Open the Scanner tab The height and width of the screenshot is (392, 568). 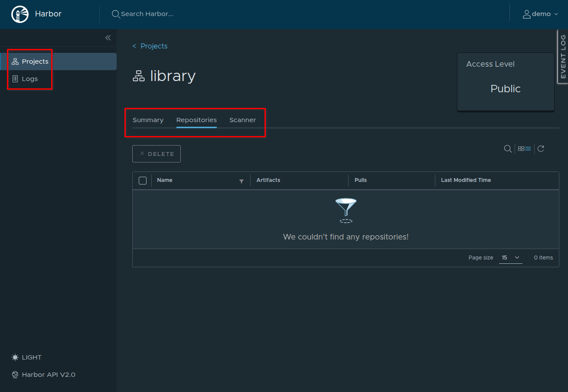point(242,120)
